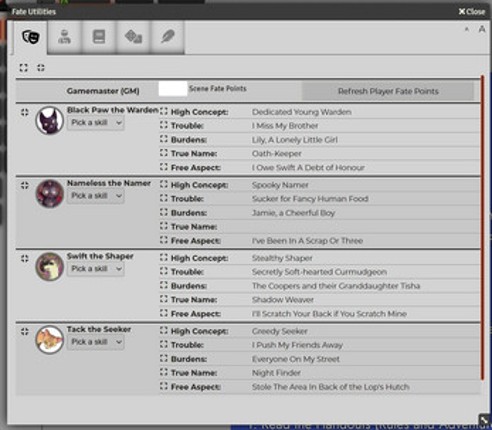492x430 pixels.
Task: Click the Scene Fate Points input box
Action: coord(173,89)
